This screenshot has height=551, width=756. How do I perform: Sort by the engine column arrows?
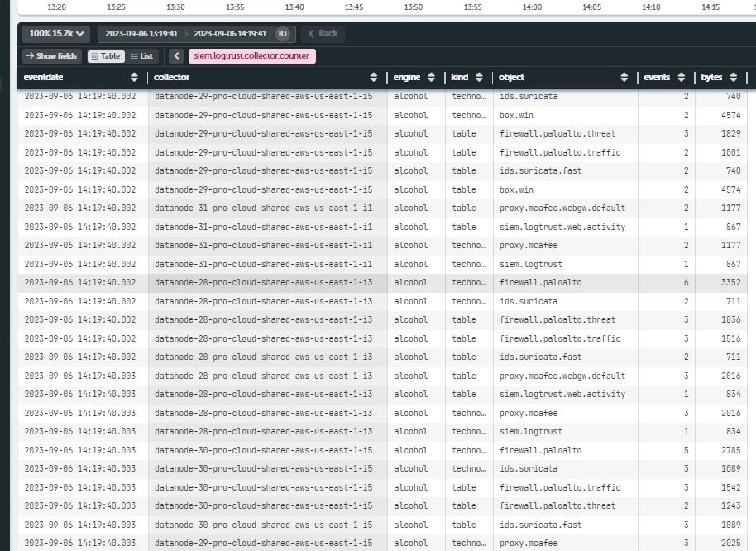pos(431,77)
